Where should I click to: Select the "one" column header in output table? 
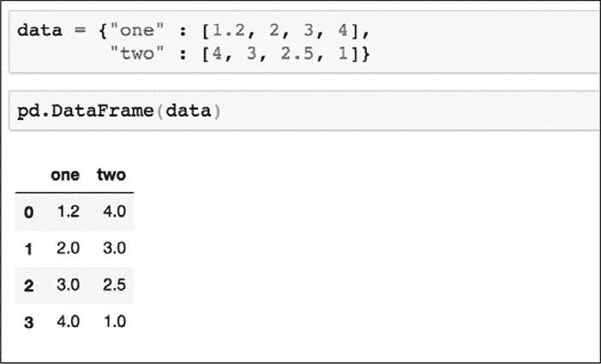(x=65, y=176)
